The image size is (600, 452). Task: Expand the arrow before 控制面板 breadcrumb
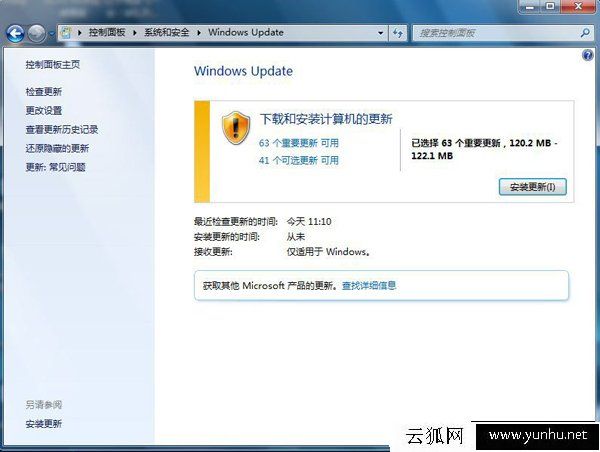pos(80,33)
